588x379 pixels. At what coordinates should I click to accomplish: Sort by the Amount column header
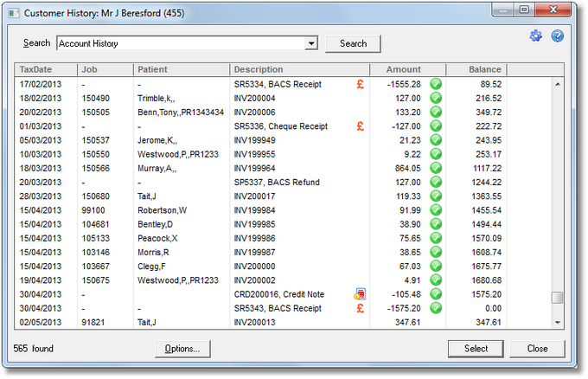click(x=407, y=69)
